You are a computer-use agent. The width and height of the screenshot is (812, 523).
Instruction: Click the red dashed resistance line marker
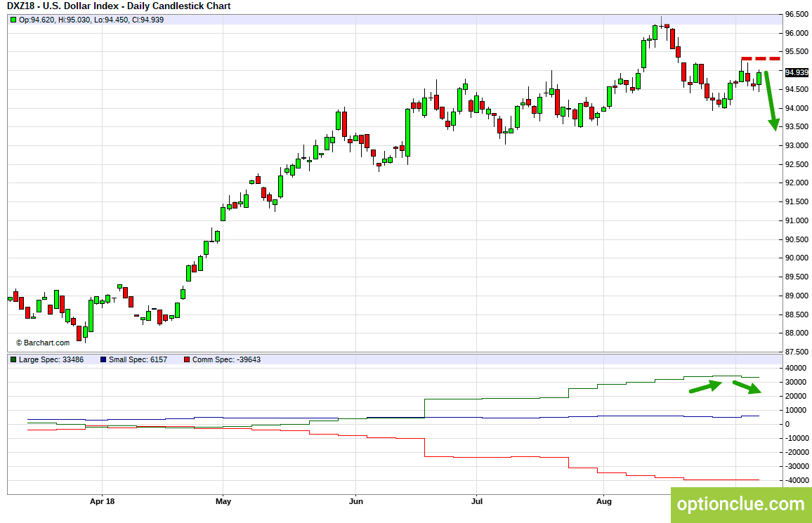(x=760, y=58)
